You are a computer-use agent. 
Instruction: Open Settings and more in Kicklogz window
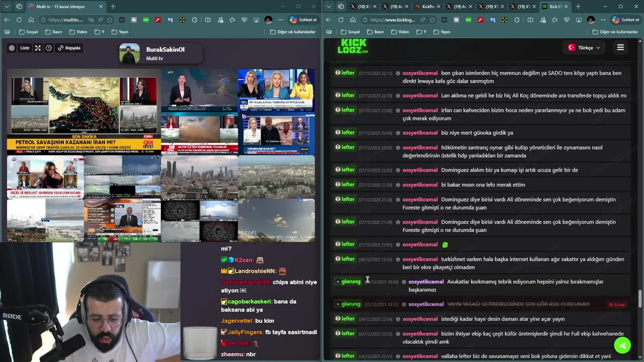(602, 20)
